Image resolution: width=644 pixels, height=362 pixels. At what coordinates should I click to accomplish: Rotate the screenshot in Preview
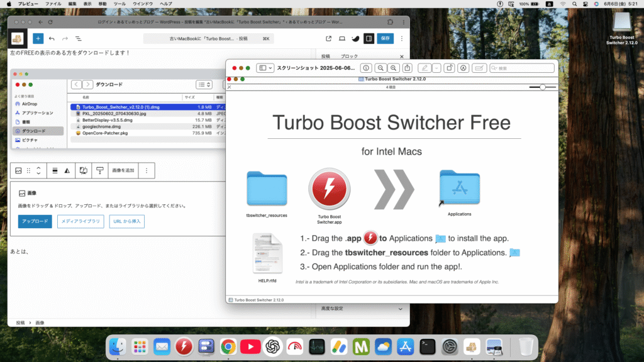click(x=449, y=68)
